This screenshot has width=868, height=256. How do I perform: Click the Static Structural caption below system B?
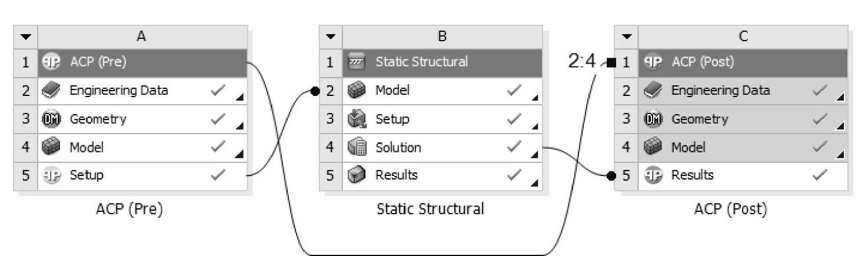[x=430, y=210]
